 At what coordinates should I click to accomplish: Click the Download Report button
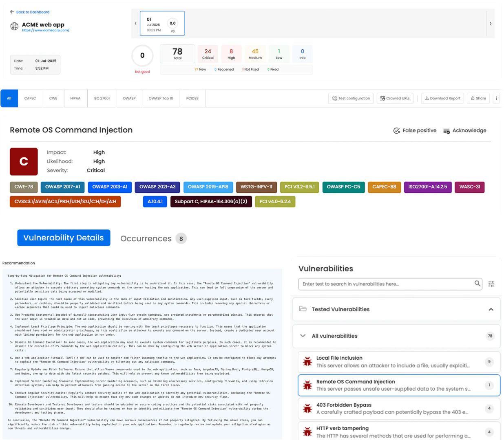[x=442, y=99]
